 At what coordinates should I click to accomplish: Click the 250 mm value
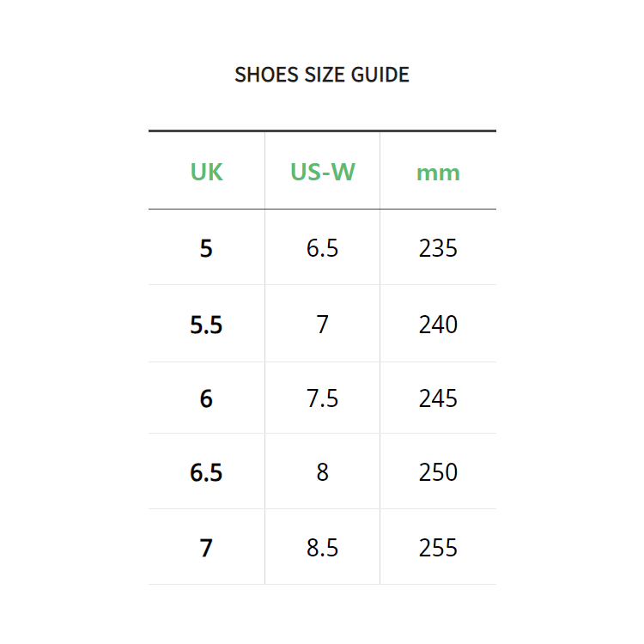(438, 473)
